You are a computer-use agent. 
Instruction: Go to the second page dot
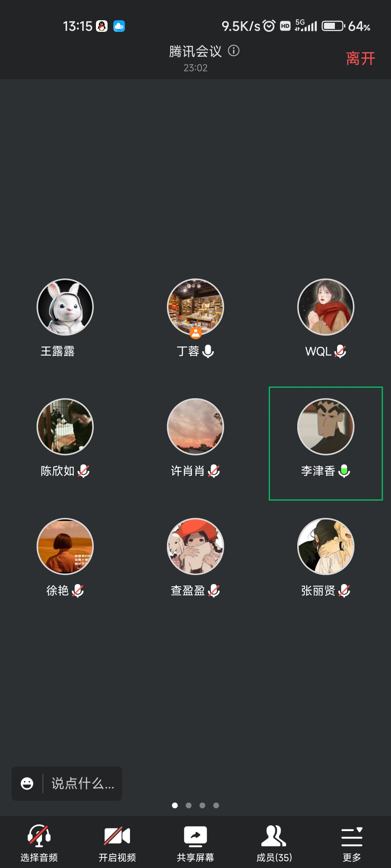(x=189, y=805)
